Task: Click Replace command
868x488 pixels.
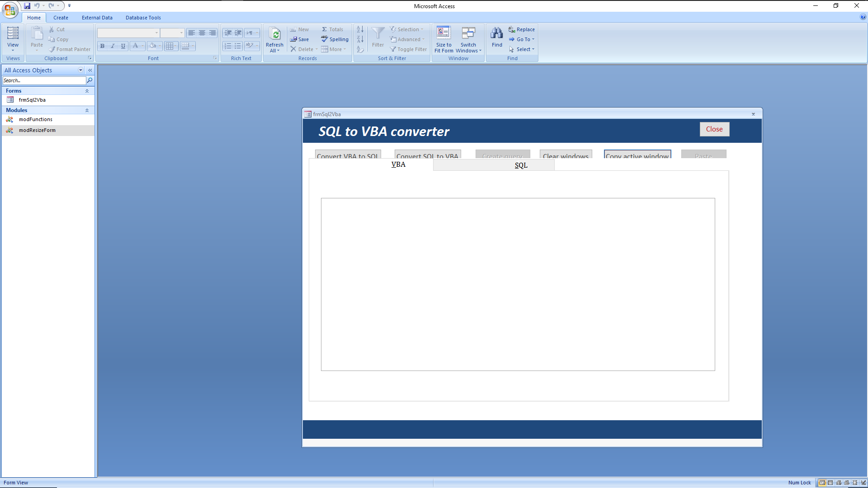Action: point(521,29)
